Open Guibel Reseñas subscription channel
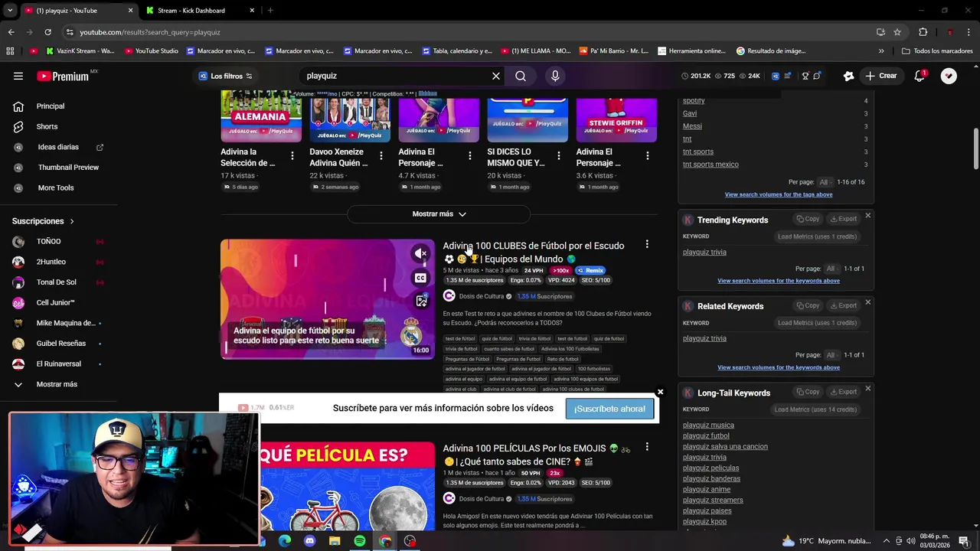Viewport: 980px width, 551px height. point(60,344)
